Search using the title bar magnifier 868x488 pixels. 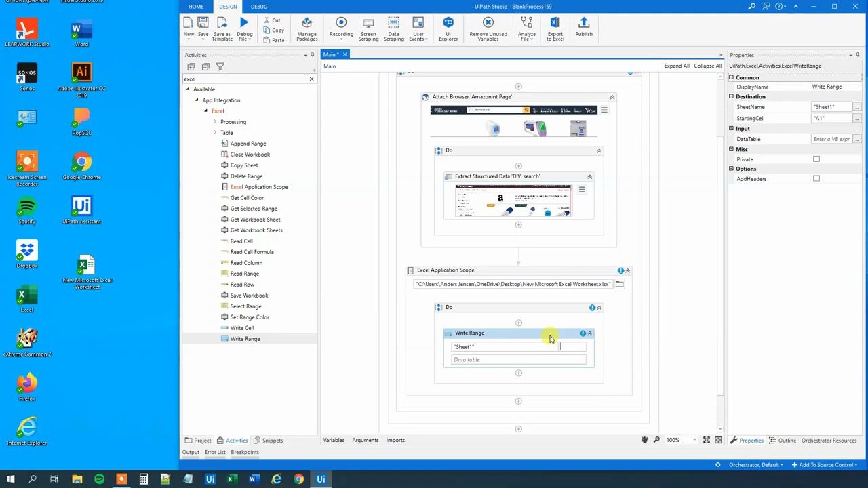click(x=751, y=7)
